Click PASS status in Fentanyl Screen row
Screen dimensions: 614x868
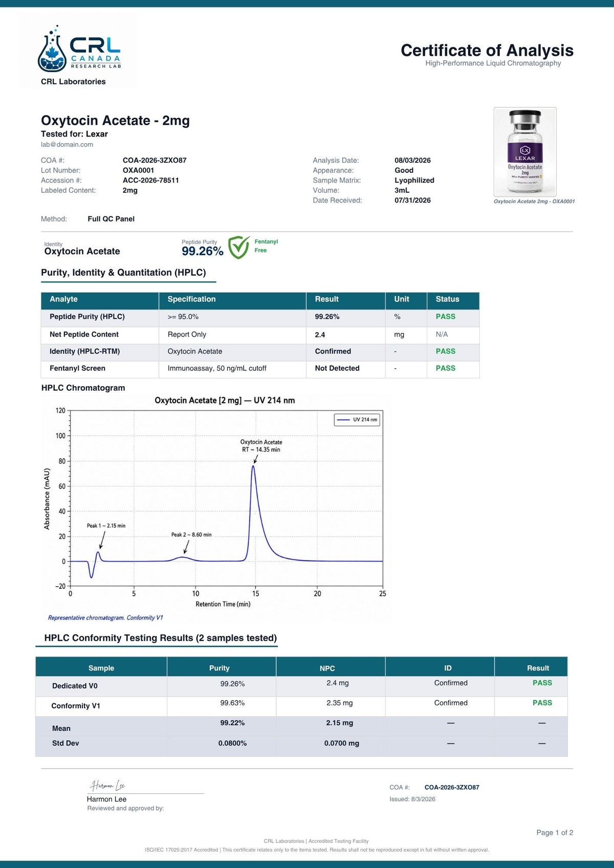click(445, 368)
